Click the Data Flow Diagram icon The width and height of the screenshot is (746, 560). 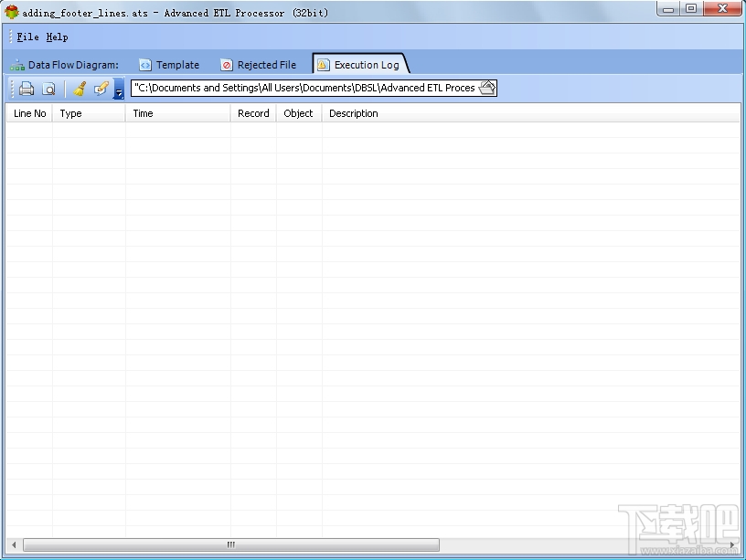point(16,64)
